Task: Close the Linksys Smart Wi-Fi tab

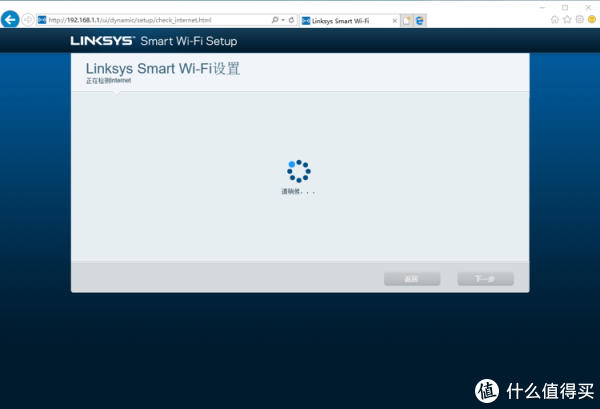Action: [x=395, y=21]
